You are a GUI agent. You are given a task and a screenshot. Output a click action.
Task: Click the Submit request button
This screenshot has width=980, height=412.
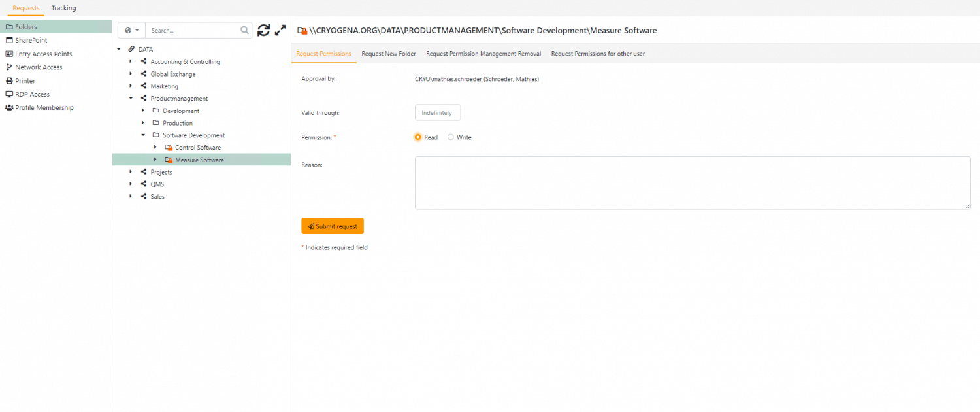click(333, 226)
